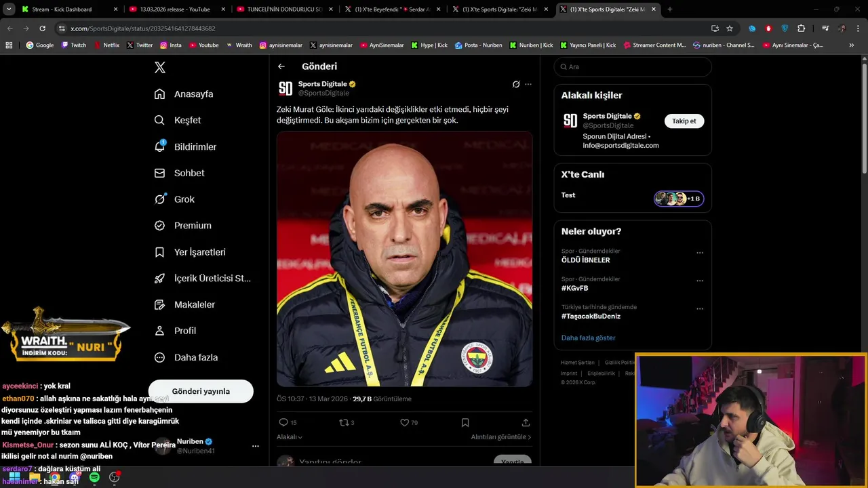Image resolution: width=868 pixels, height=488 pixels.
Task: Open Sohbet messages
Action: pyautogui.click(x=179, y=173)
